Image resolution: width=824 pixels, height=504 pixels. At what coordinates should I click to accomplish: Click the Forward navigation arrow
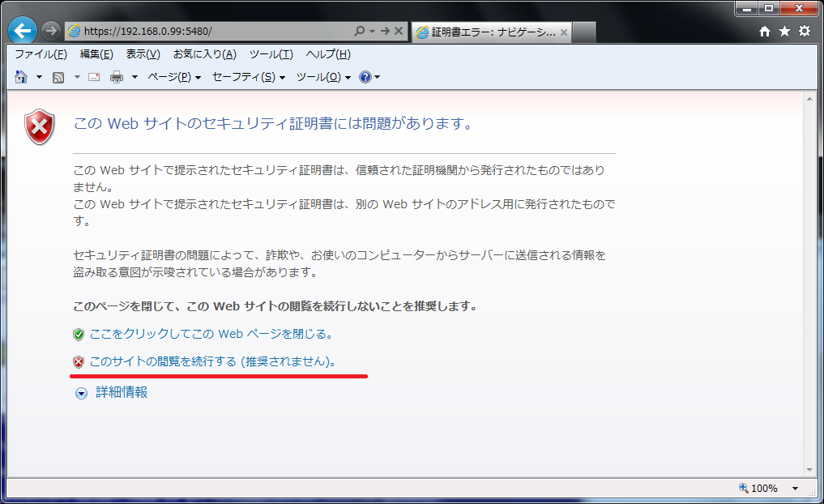click(50, 31)
